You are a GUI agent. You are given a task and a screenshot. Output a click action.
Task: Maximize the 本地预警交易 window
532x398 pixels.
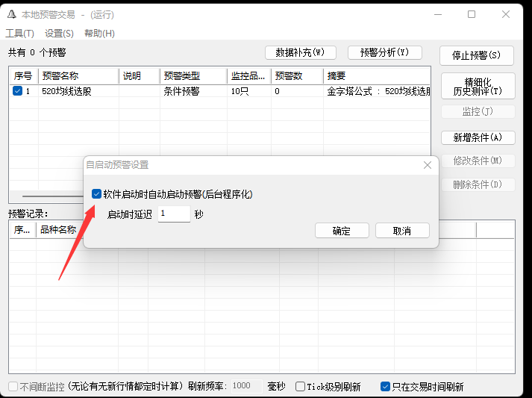[x=472, y=14]
